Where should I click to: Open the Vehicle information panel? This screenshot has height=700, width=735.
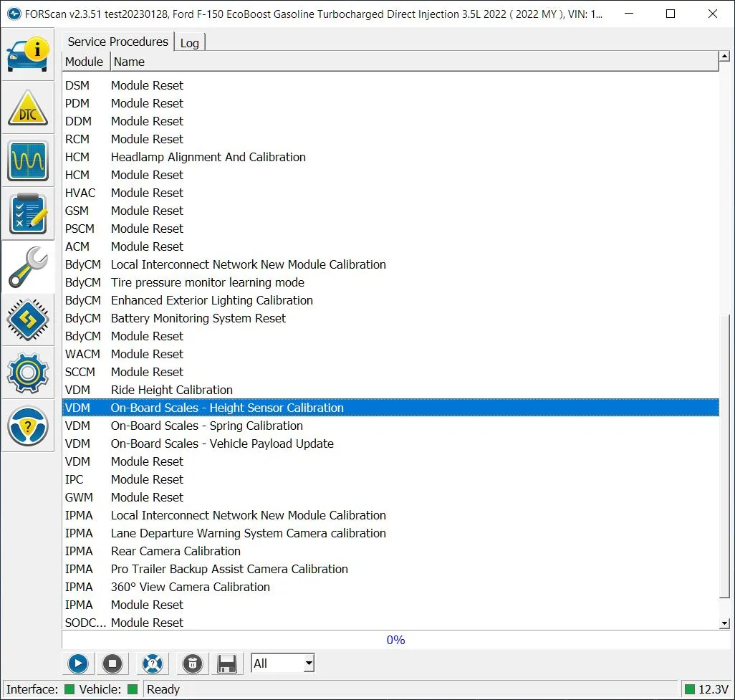[28, 53]
